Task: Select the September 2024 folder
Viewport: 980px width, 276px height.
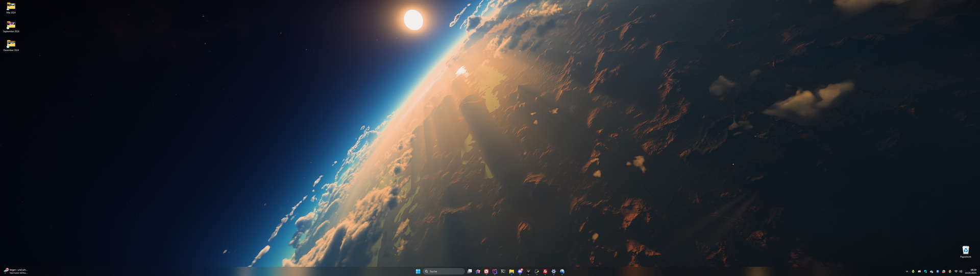Action: click(x=11, y=25)
